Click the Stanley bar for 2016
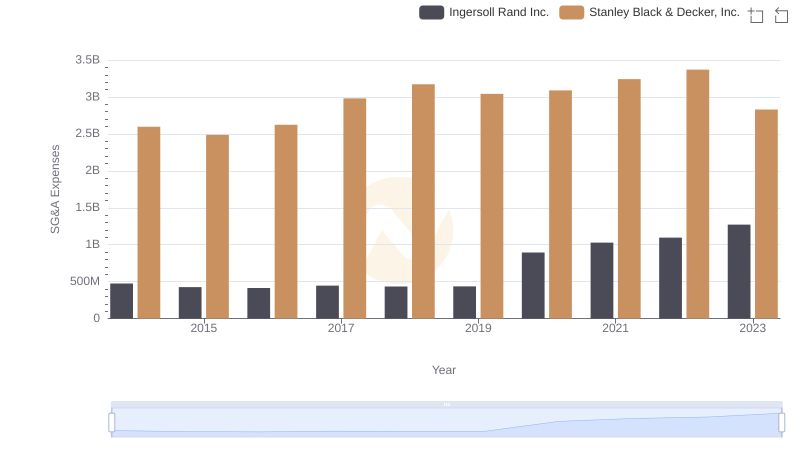Image resolution: width=800 pixels, height=461 pixels. (286, 221)
